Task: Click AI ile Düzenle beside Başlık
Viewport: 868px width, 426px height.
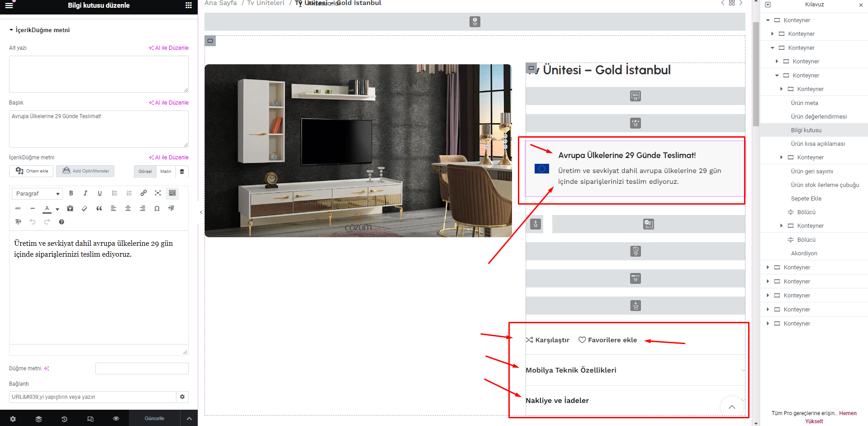Action: (x=169, y=103)
